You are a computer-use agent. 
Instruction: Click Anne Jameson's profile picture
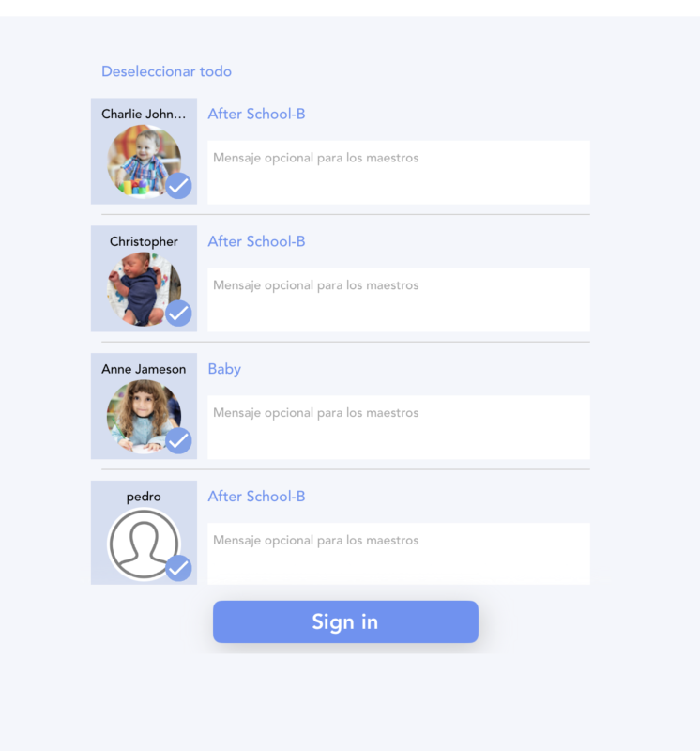(144, 416)
